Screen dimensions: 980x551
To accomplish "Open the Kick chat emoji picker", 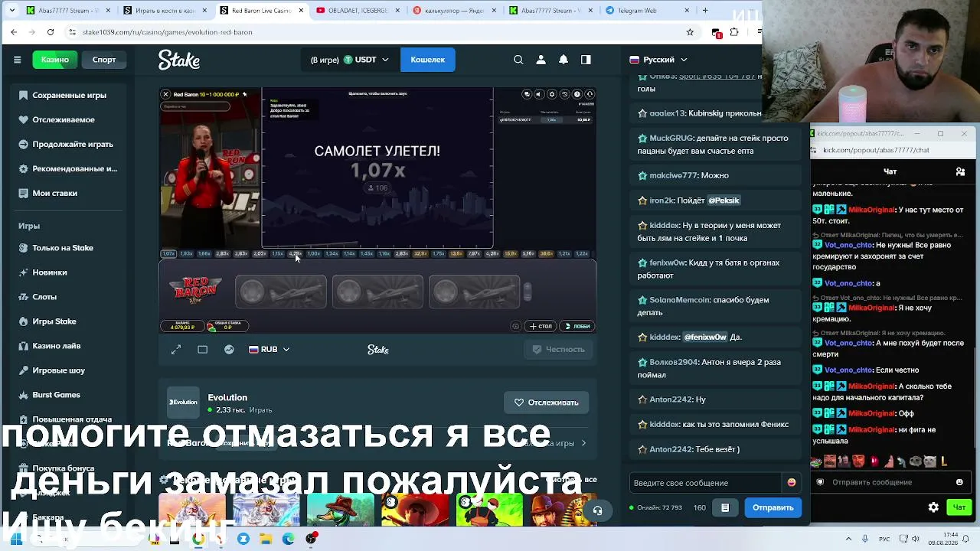I will pos(959,482).
